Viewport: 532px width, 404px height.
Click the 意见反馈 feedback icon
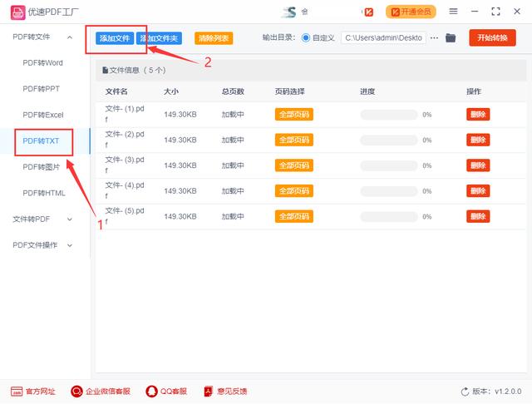(x=208, y=391)
